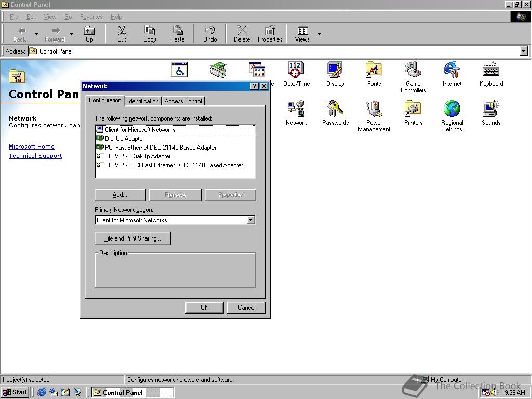This screenshot has width=532, height=399.
Task: Click the Views toolbar button
Action: (302, 34)
